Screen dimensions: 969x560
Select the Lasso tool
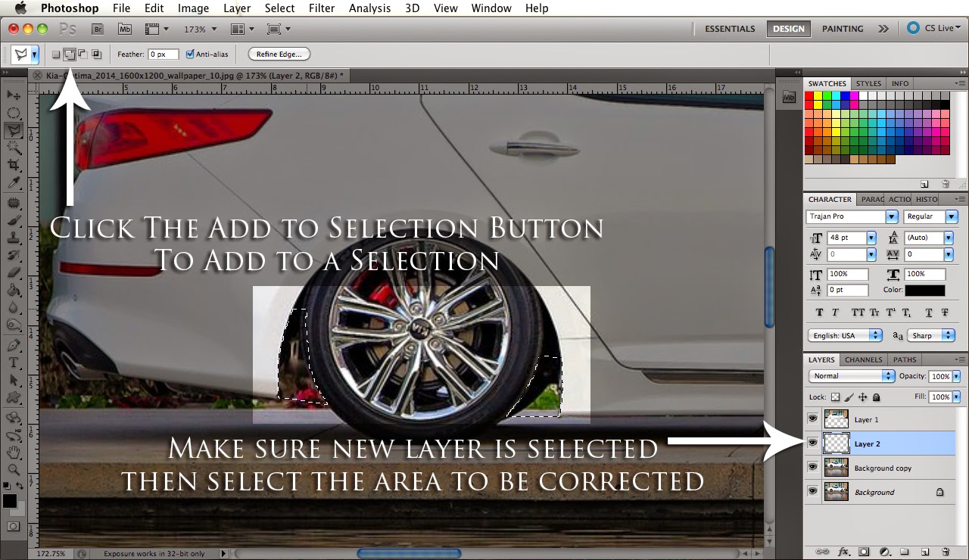(14, 131)
